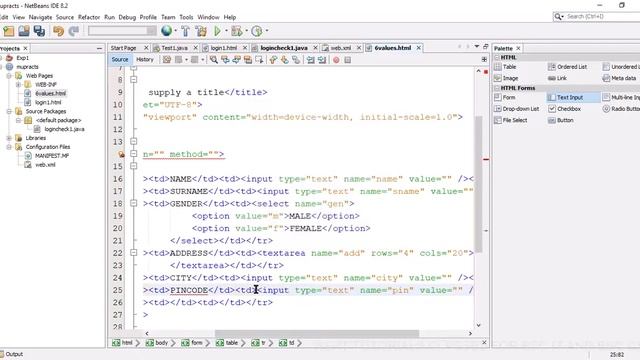The width and height of the screenshot is (640, 360).
Task: Select logincheck1.java in Projects tree
Action: tap(64, 129)
